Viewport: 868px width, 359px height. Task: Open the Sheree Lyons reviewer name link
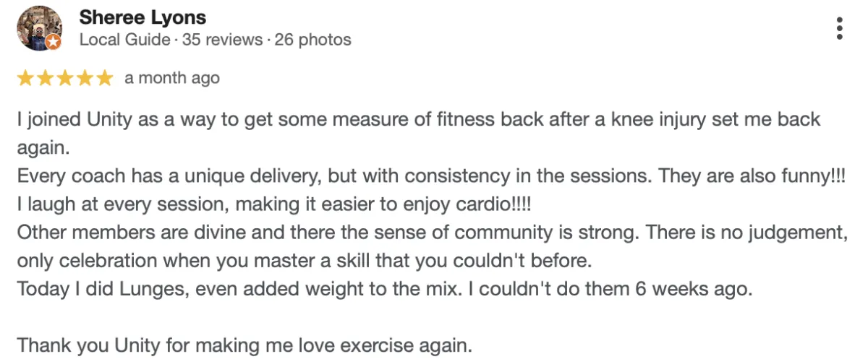142,17
